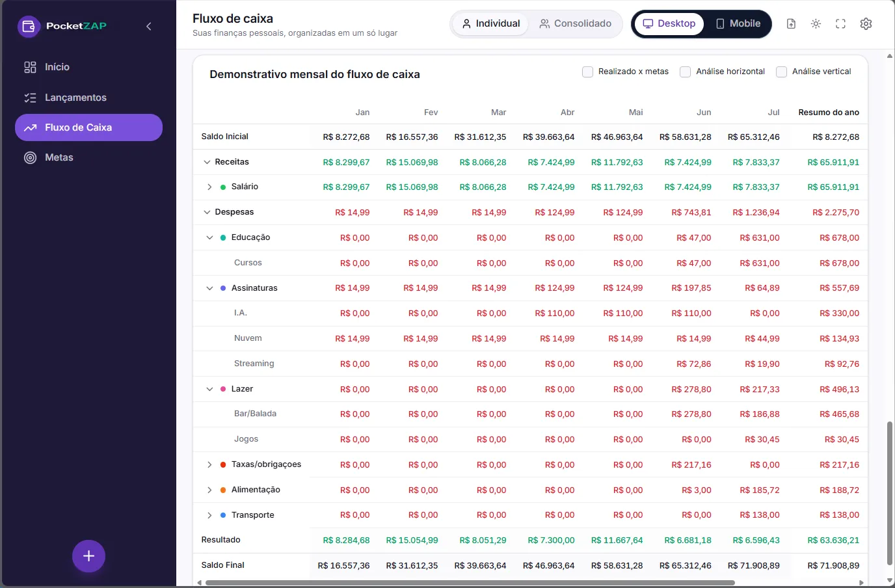This screenshot has height=588, width=895.
Task: Click the vertical page scrollbar thumb
Action: [x=890, y=493]
